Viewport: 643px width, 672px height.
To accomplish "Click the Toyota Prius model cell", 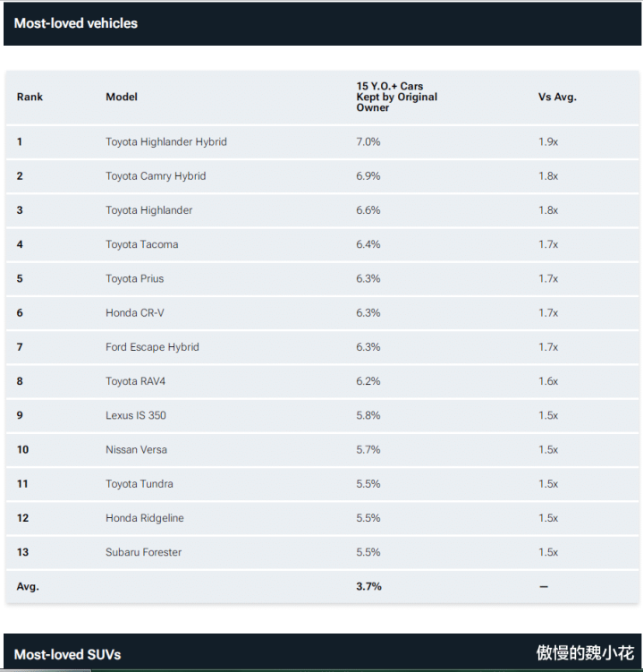I will point(134,278).
